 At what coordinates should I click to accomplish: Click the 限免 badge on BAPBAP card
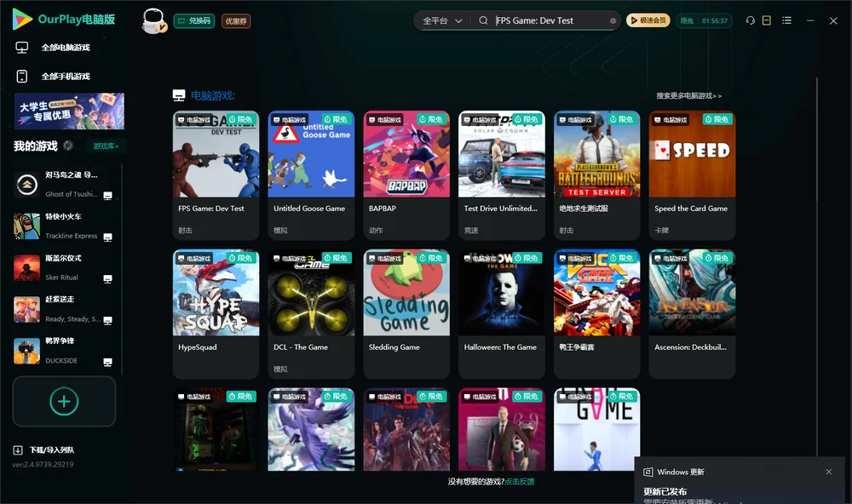pos(431,119)
